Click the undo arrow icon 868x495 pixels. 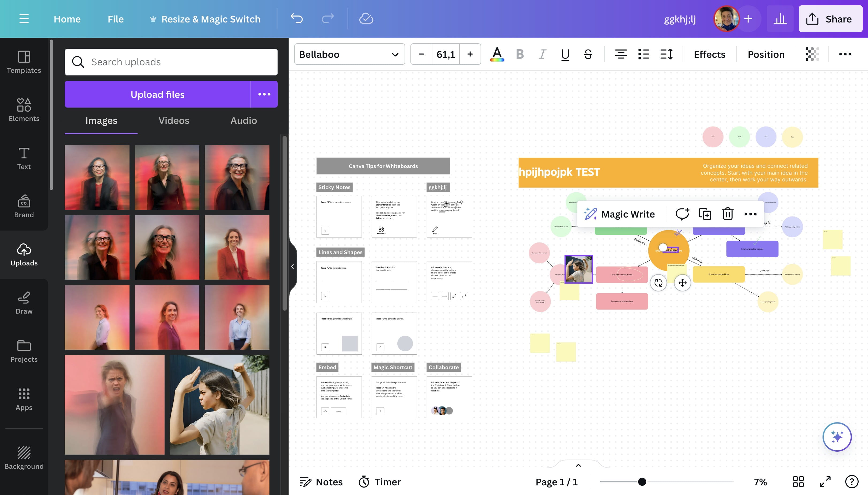coord(296,19)
